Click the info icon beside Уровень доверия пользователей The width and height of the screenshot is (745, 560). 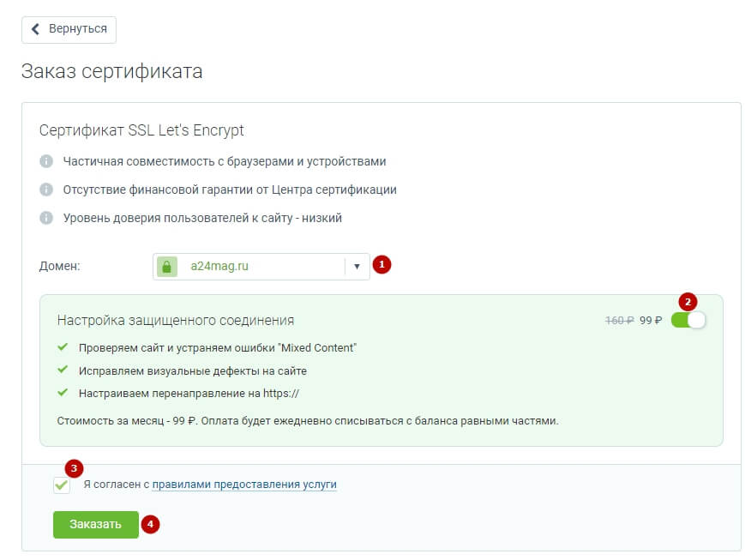pyautogui.click(x=46, y=218)
